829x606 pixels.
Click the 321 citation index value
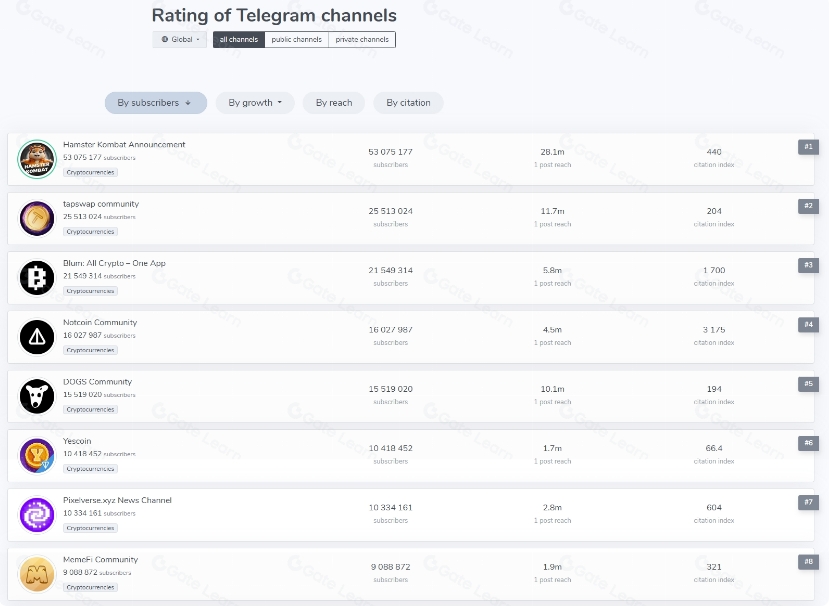pos(714,566)
